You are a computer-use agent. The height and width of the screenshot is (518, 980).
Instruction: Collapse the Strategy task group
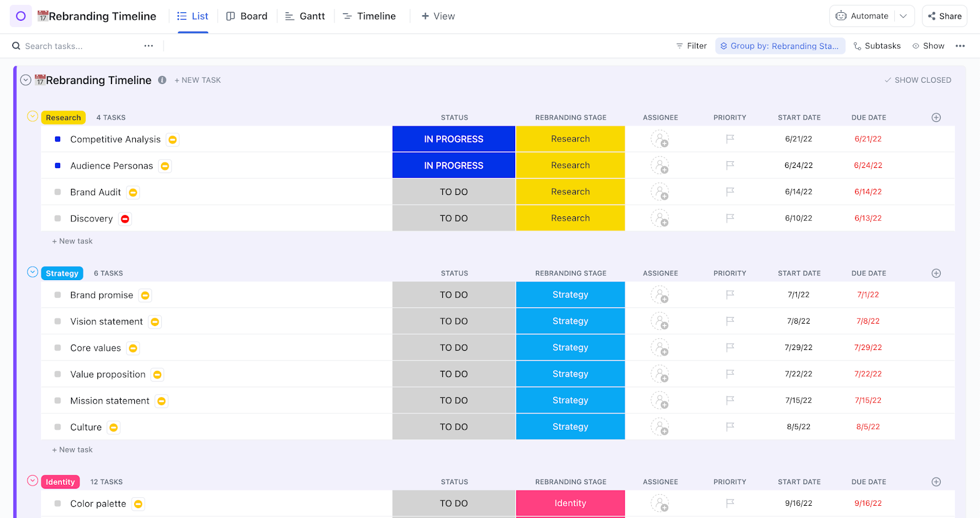coord(32,272)
